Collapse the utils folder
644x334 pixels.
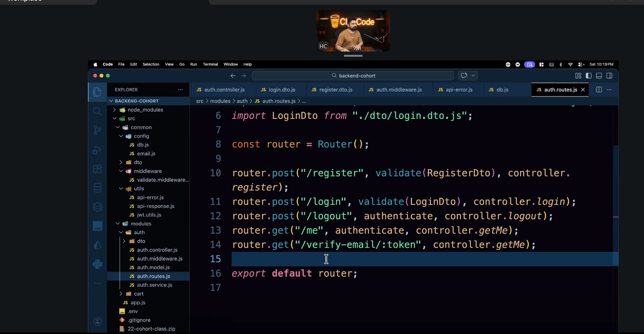tap(139, 189)
